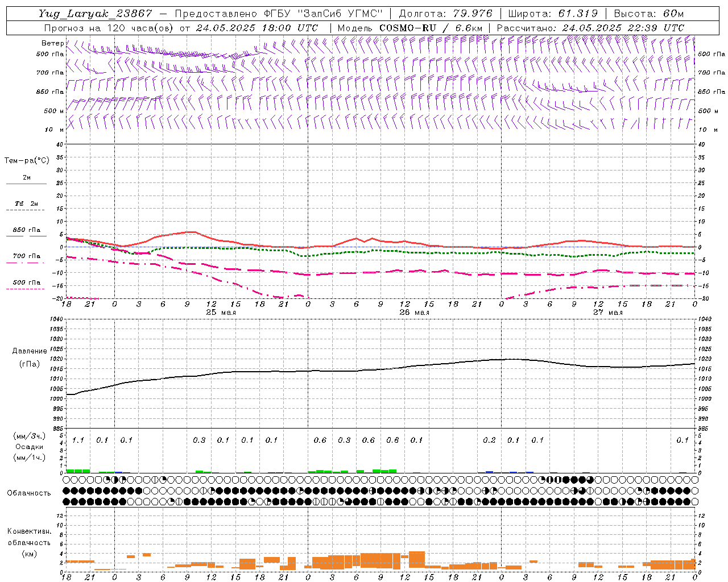Select the (мм/3ч.) precipitation unit label

click(30, 436)
